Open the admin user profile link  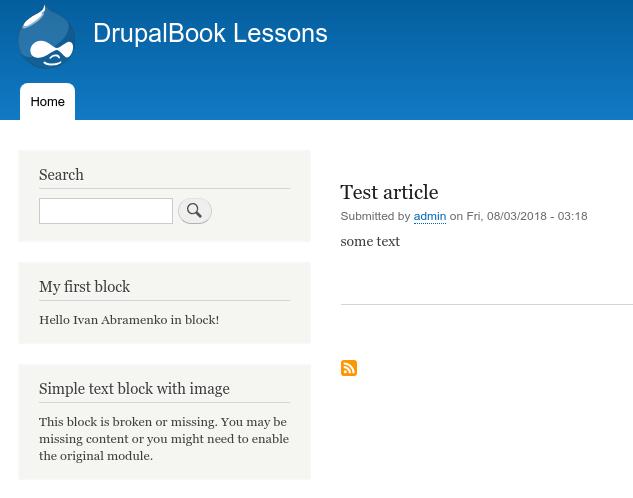coord(430,216)
